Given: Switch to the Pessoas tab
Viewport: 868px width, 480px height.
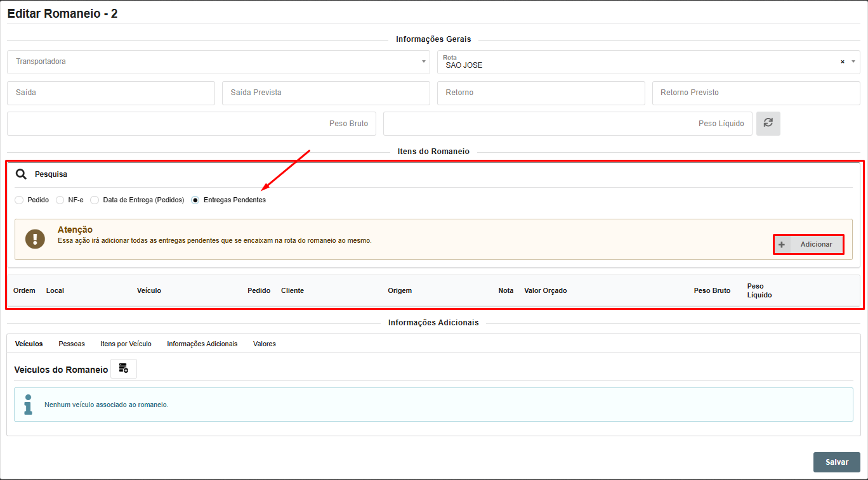Looking at the screenshot, I should pos(72,344).
